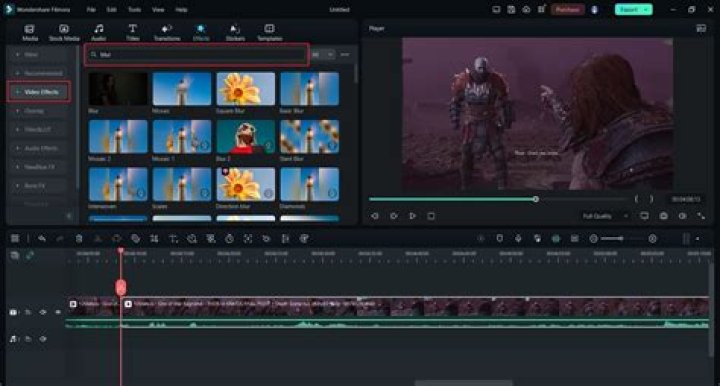Take a snapshot with camera icon
The height and width of the screenshot is (386, 720).
pyautogui.click(x=664, y=216)
